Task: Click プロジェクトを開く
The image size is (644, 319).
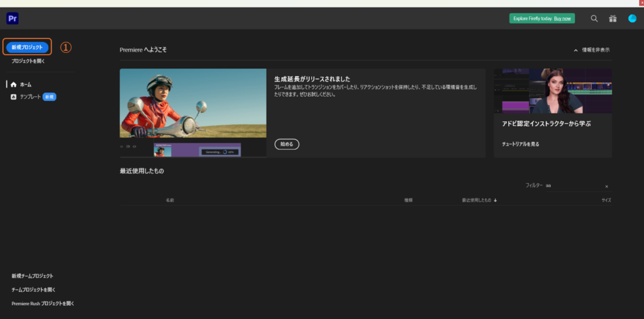Action: [28, 62]
